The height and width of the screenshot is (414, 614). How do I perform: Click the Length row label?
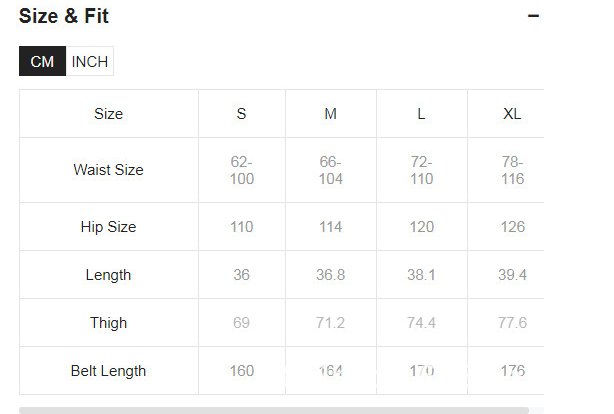tap(108, 275)
